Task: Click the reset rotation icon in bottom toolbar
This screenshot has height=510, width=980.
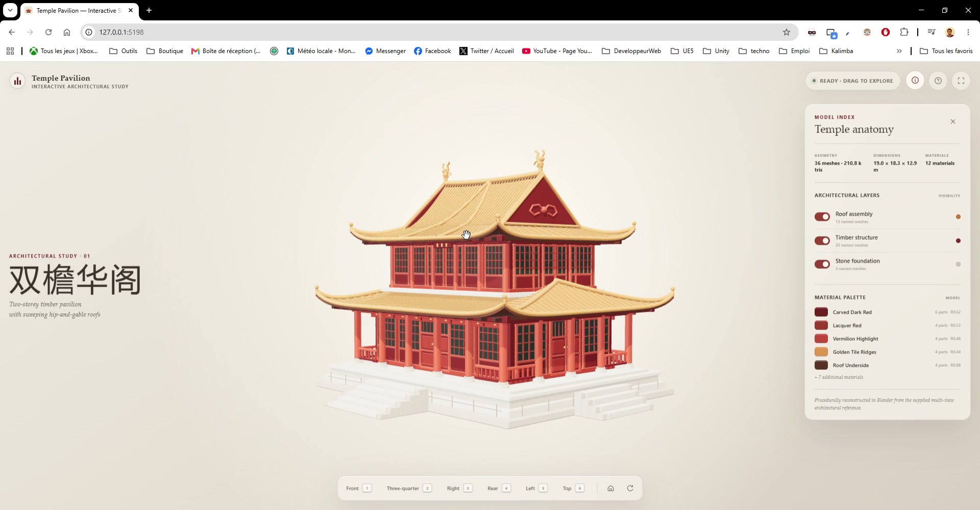Action: click(630, 488)
